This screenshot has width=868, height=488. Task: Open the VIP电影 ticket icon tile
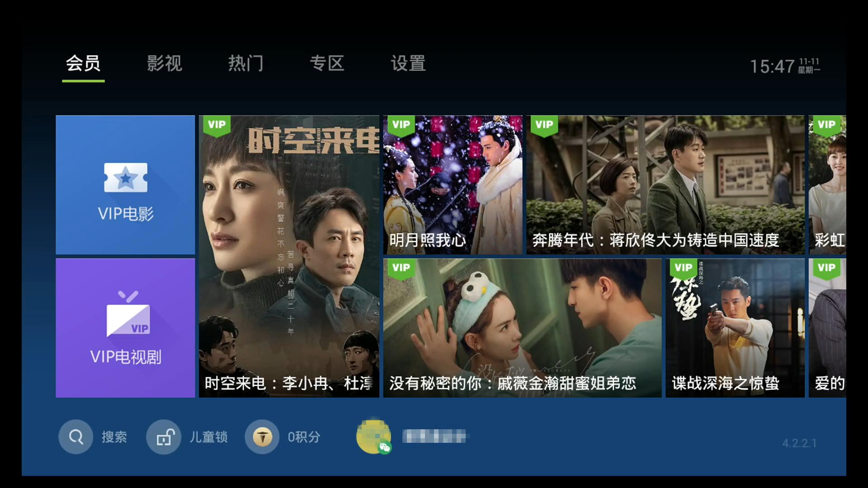(x=125, y=185)
